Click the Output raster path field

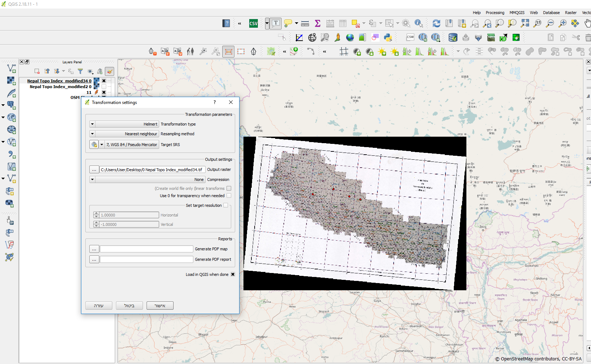[153, 170]
